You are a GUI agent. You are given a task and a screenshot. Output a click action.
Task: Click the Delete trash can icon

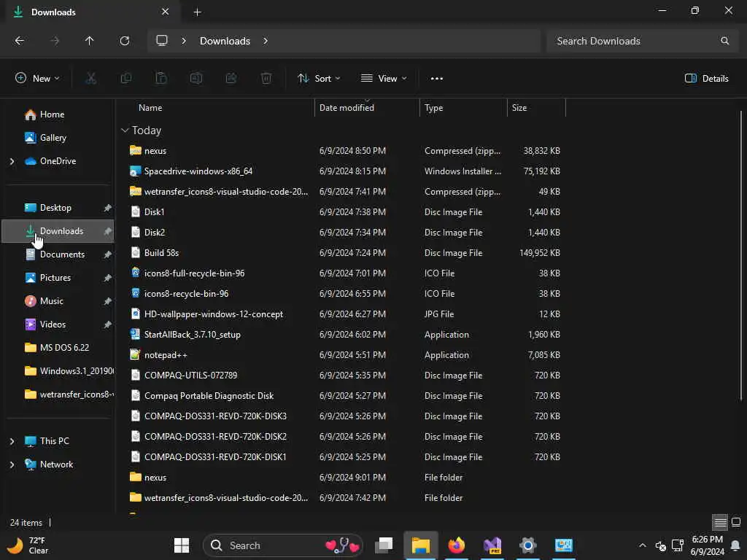(x=266, y=79)
